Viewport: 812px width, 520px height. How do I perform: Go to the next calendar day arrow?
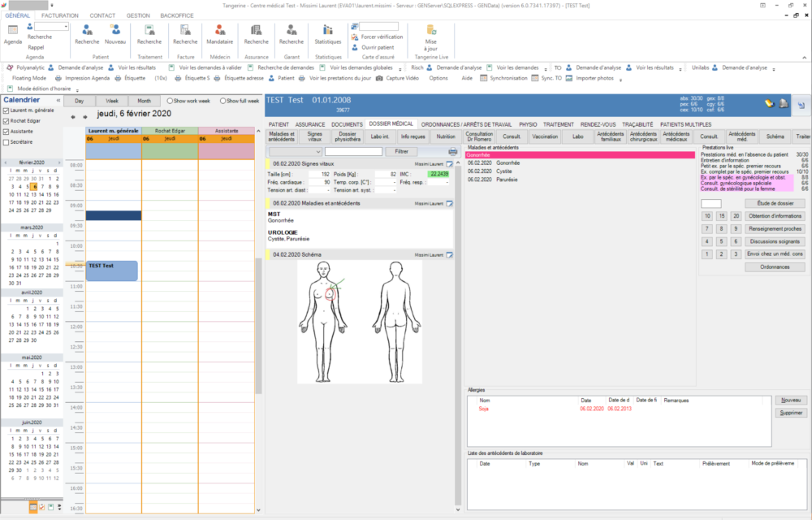(84, 117)
